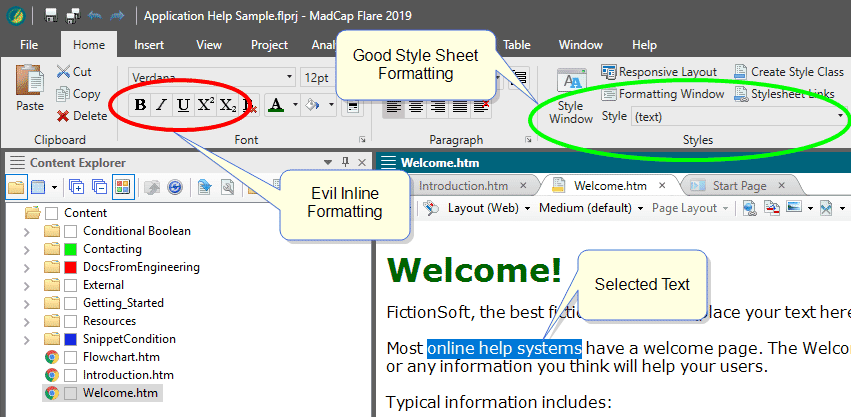Align paragraph left
Viewport: 851px width, 417px height.
tap(394, 106)
